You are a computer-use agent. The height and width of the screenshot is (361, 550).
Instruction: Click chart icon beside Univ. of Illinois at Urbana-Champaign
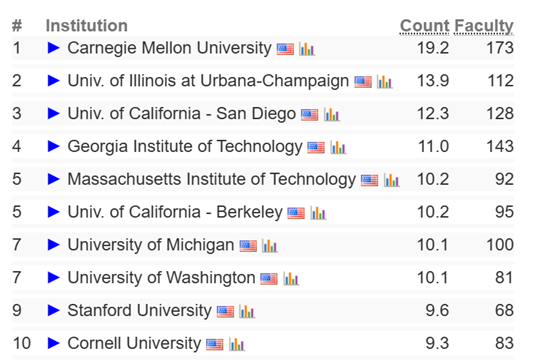point(384,82)
